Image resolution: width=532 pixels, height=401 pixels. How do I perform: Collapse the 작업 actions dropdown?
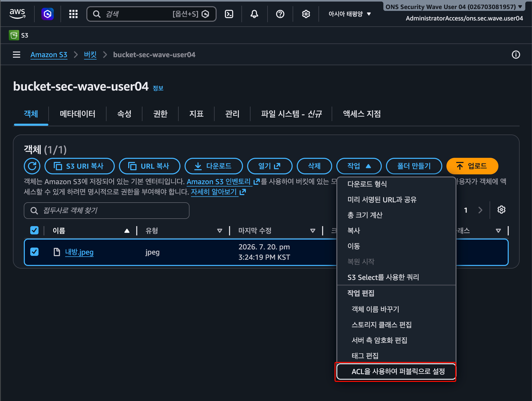(359, 166)
